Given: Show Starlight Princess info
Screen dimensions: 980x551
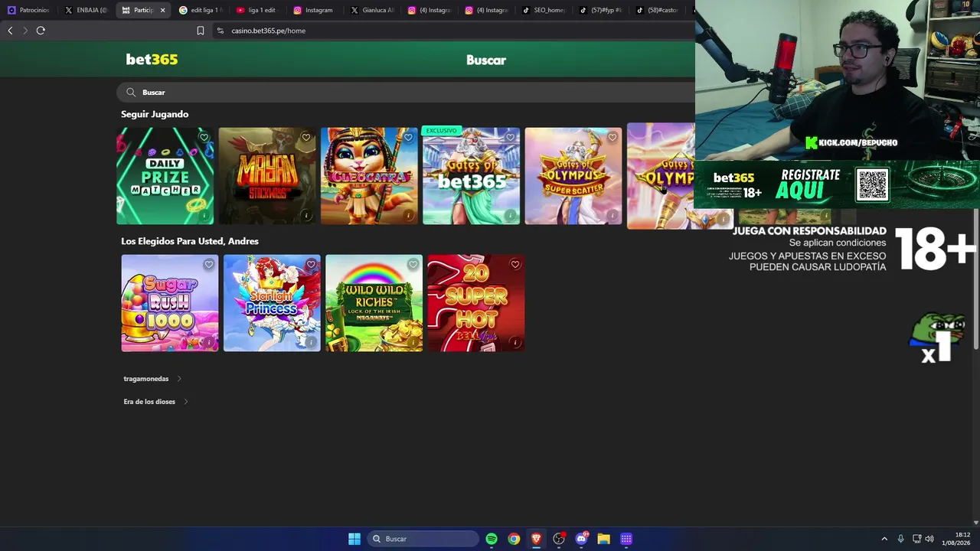Looking at the screenshot, I should click(311, 343).
